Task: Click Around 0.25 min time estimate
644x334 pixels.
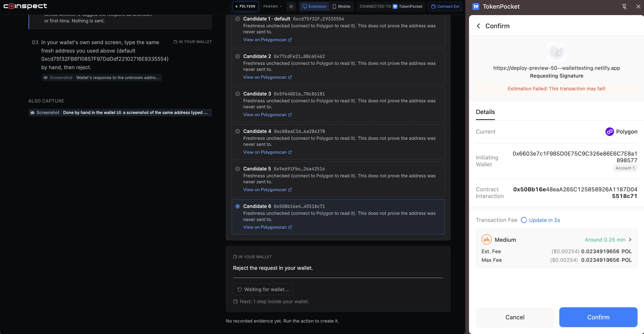Action: 605,240
